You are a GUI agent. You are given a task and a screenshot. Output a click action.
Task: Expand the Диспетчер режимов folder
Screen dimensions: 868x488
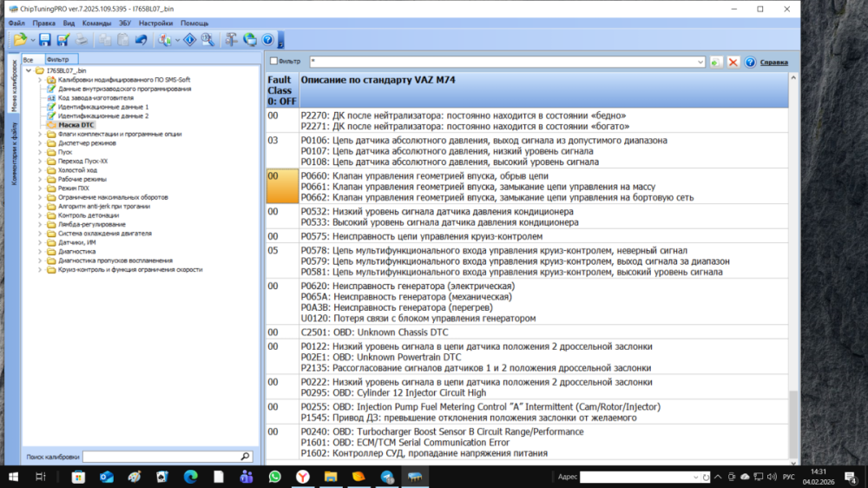40,143
